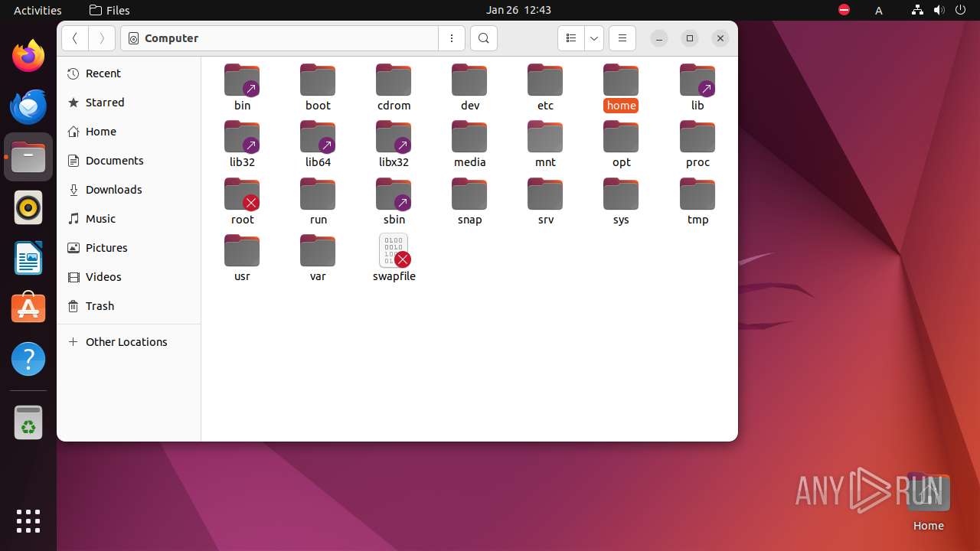Open Pictures in the sidebar
This screenshot has height=551, width=980.
click(x=129, y=248)
